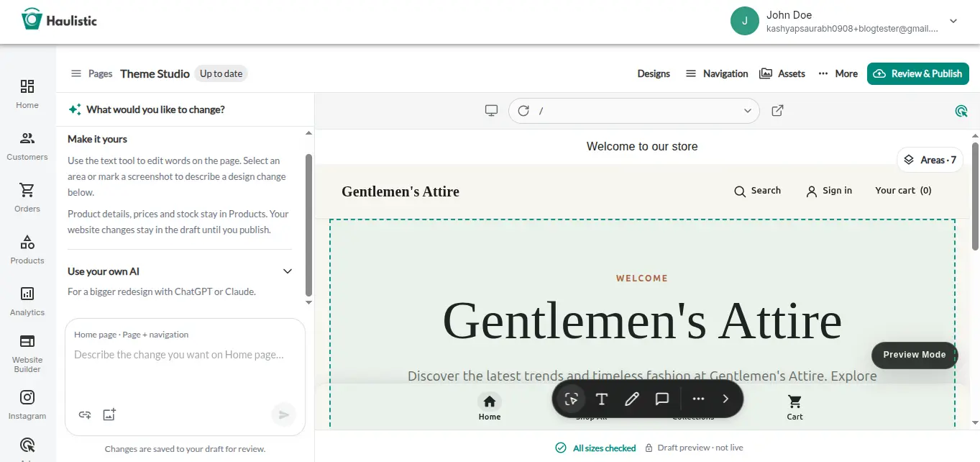Screen dimensions: 980x462
Task: Open the Website Builder sidebar section
Action: tap(27, 353)
